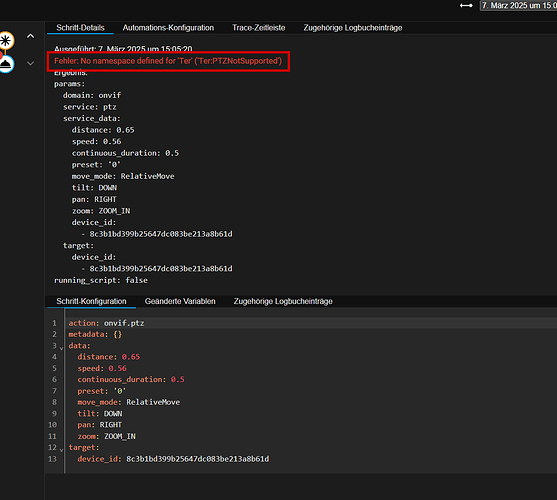Click 'domain: onvif' in the result params
557x500 pixels.
(x=92, y=95)
